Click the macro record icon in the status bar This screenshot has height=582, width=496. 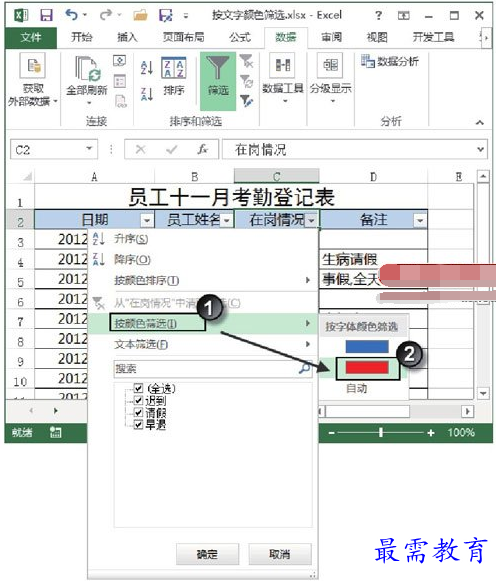(56, 432)
